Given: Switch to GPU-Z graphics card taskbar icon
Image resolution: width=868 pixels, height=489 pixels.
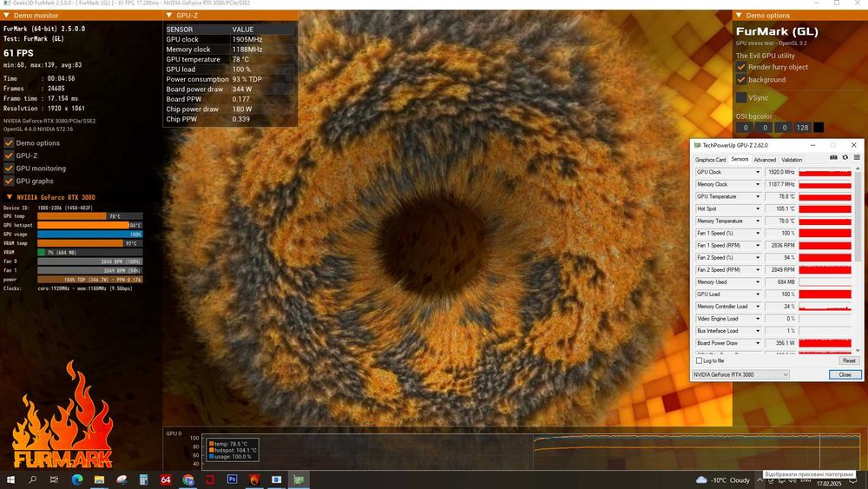Looking at the screenshot, I should pos(299,479).
